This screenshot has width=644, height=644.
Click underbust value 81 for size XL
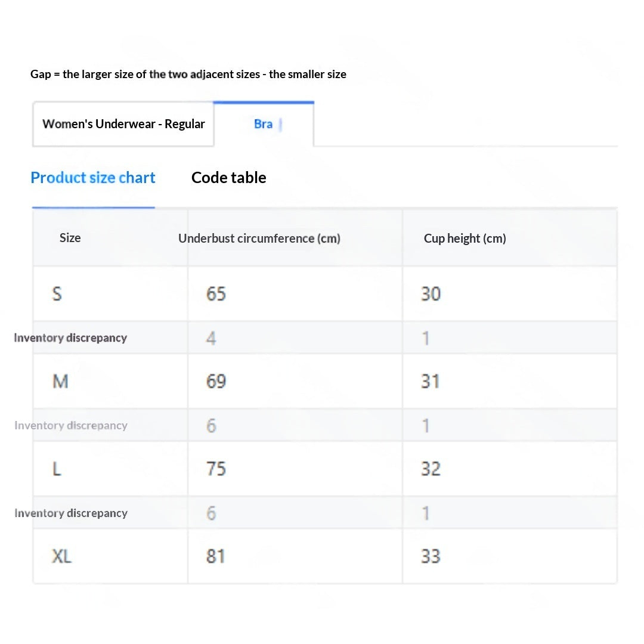216,556
